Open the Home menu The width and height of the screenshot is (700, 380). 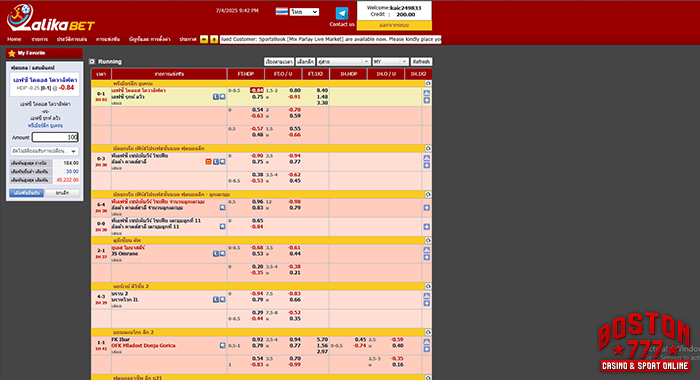coord(14,39)
